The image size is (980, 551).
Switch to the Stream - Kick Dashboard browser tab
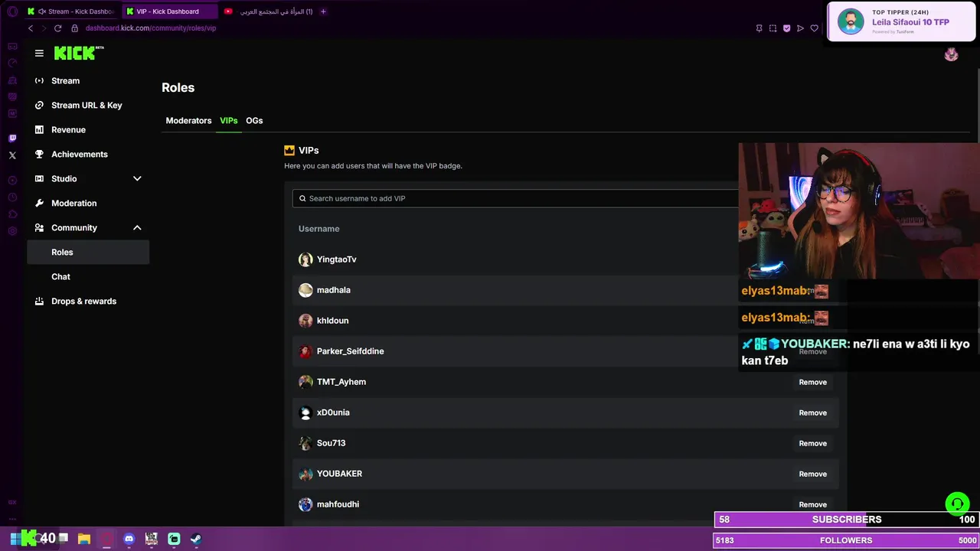click(70, 11)
